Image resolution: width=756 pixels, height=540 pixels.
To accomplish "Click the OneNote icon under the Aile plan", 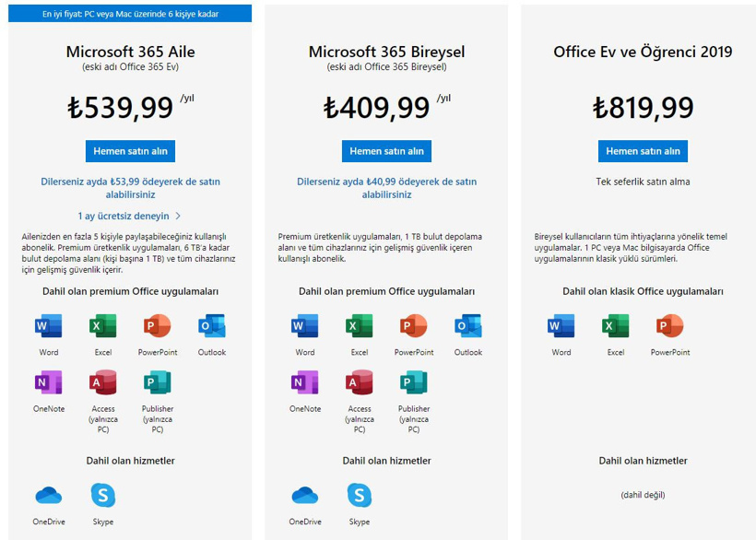I will [49, 382].
